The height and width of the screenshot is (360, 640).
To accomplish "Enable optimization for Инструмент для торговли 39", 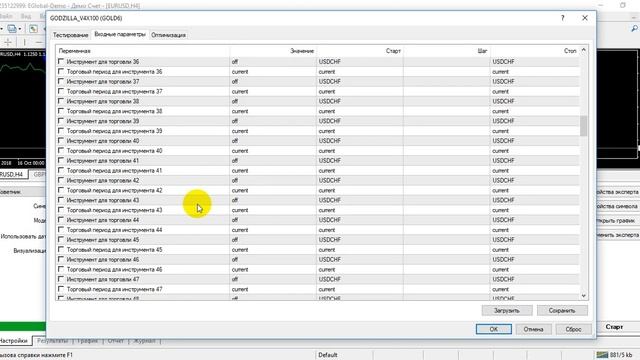I will tap(61, 121).
